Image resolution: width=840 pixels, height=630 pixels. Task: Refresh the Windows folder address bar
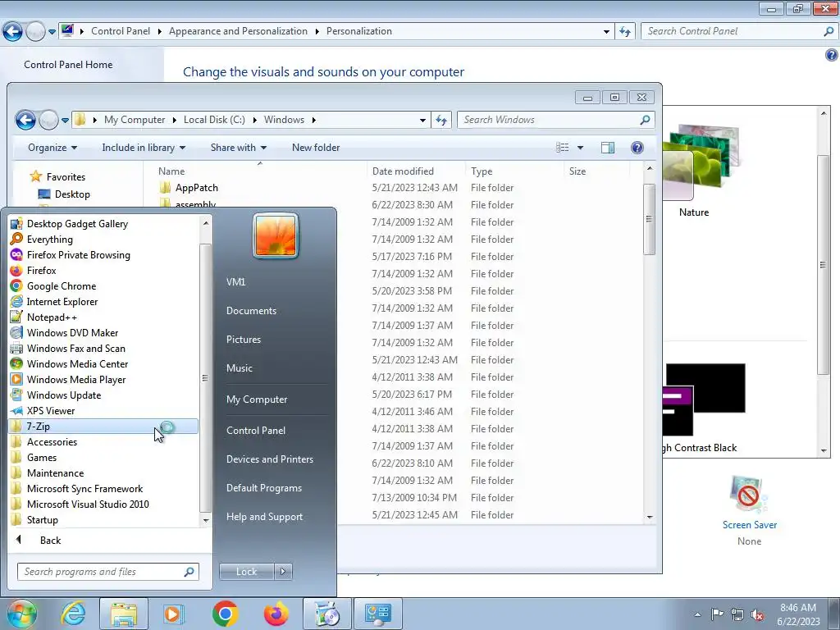pos(441,120)
